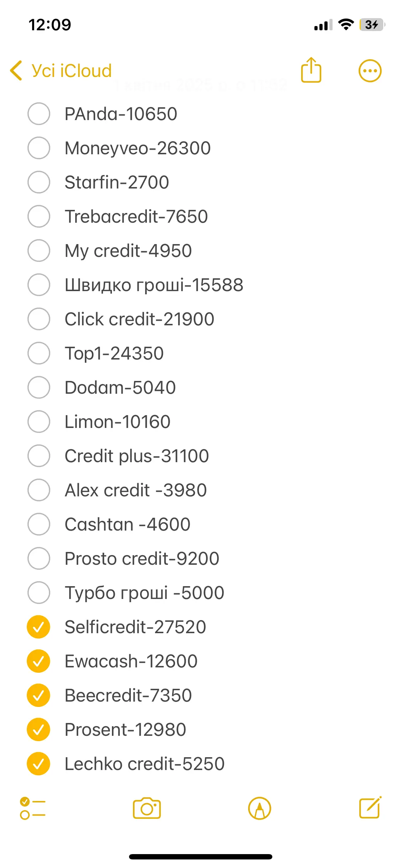Place cursor in Top1-24350 text
The height and width of the screenshot is (868, 401).
coord(114,353)
